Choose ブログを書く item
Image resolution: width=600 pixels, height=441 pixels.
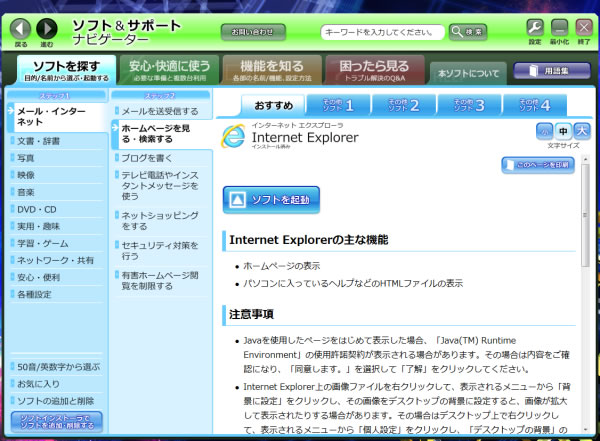161,158
